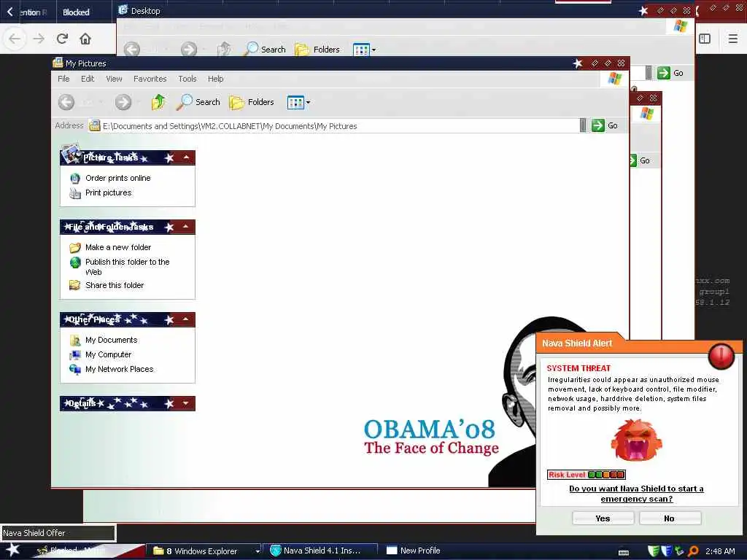Click the red exclamation icon in Nava Shield Alert
Screen dimensions: 747x560
point(721,356)
